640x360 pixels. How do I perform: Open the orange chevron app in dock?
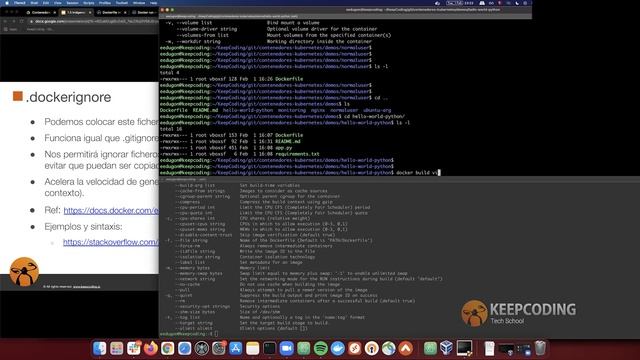click(x=406, y=348)
